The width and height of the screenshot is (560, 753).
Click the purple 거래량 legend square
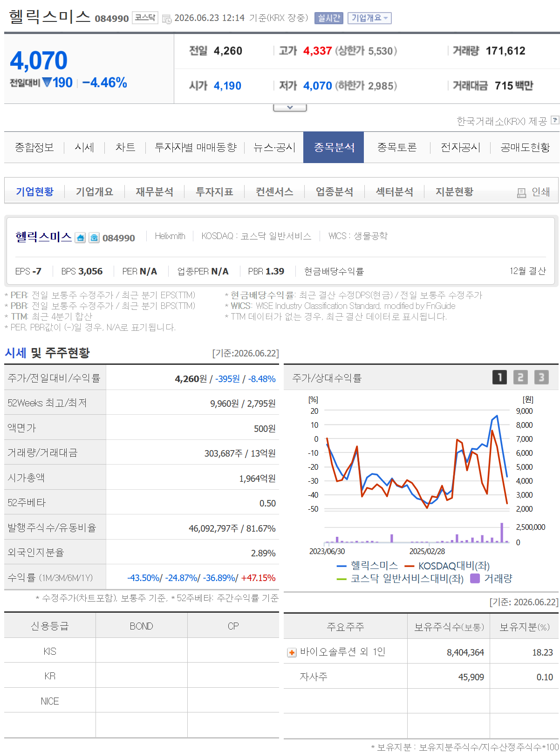click(475, 578)
